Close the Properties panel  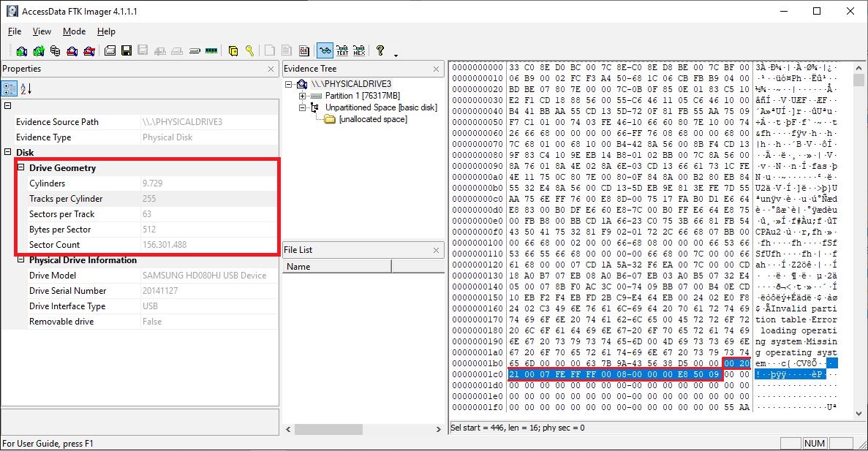271,69
